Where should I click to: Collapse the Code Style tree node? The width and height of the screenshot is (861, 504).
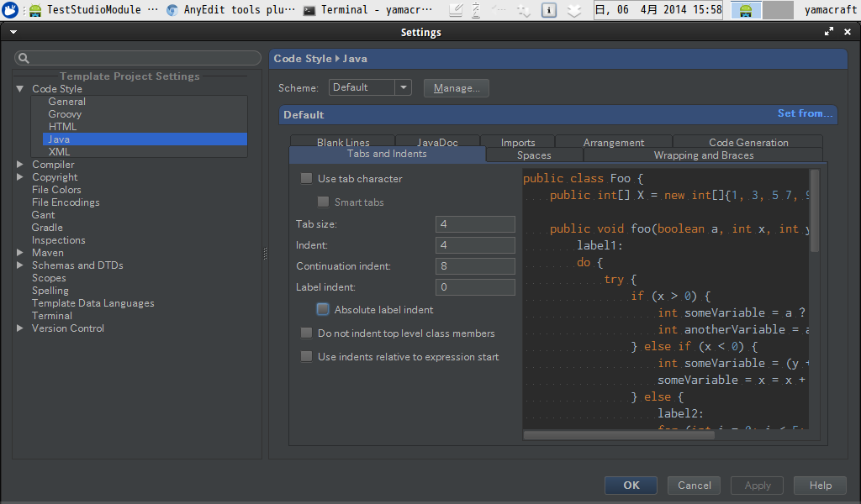(x=20, y=88)
